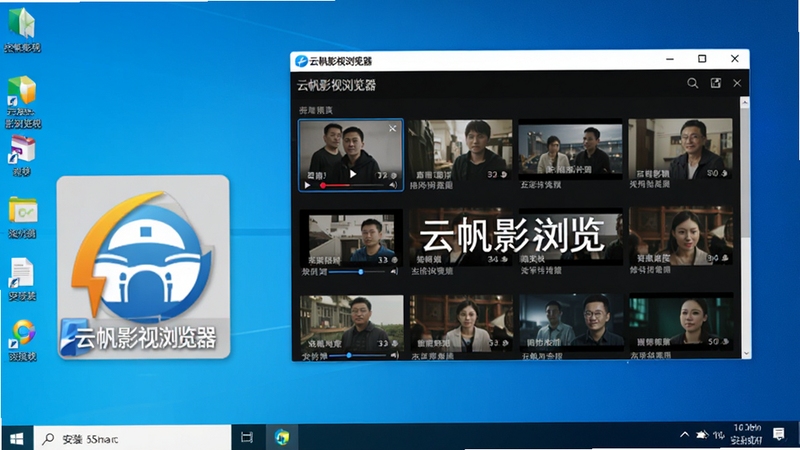The height and width of the screenshot is (450, 800).
Task: Open thumbnail of glasses man near green building
Action: [x=352, y=323]
